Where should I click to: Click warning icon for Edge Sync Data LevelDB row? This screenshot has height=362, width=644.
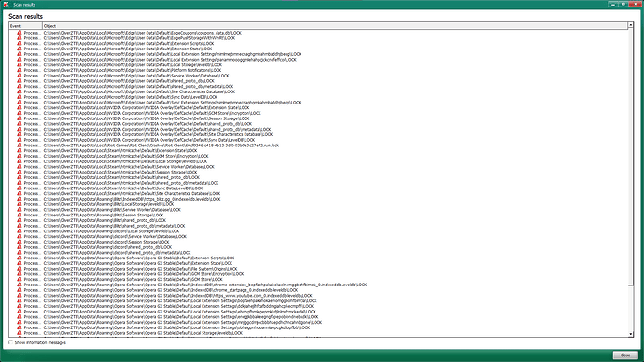click(x=20, y=97)
